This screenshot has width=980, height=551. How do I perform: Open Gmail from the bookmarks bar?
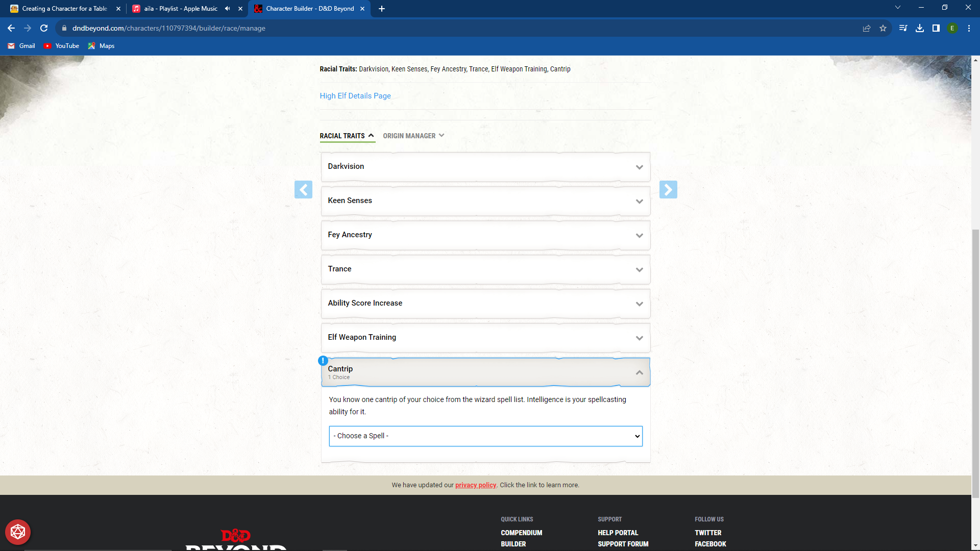(20, 46)
